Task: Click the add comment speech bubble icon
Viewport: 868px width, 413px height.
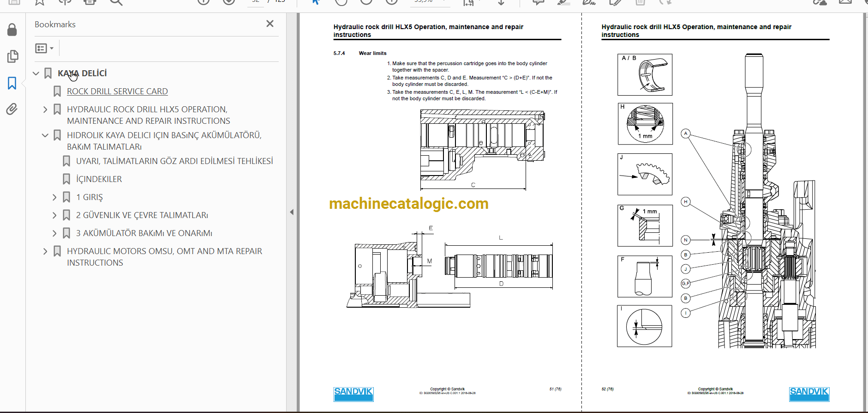Action: [538, 2]
